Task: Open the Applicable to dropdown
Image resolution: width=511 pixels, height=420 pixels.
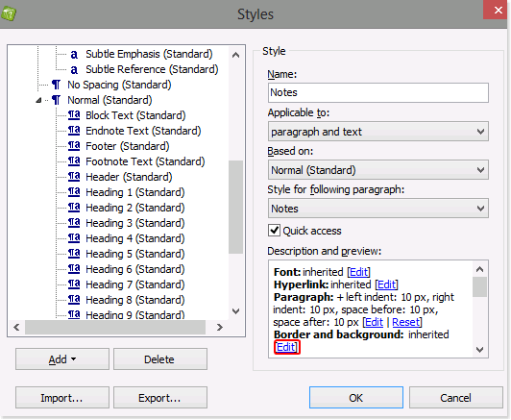Action: (x=378, y=132)
